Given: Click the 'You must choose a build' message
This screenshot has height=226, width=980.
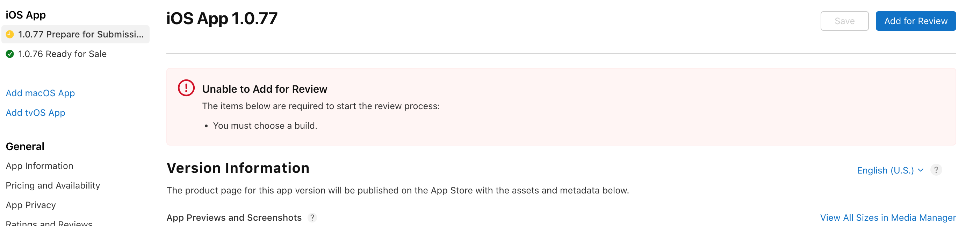Looking at the screenshot, I should point(265,126).
